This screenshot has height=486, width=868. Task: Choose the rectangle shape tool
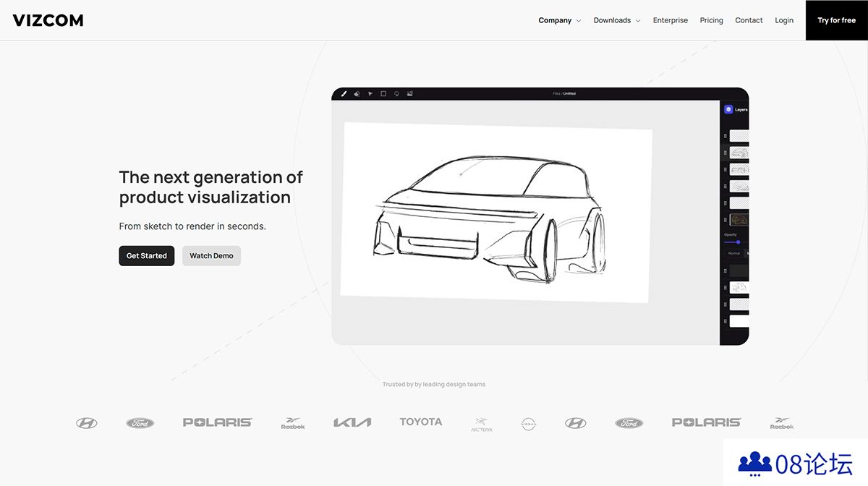click(x=383, y=93)
